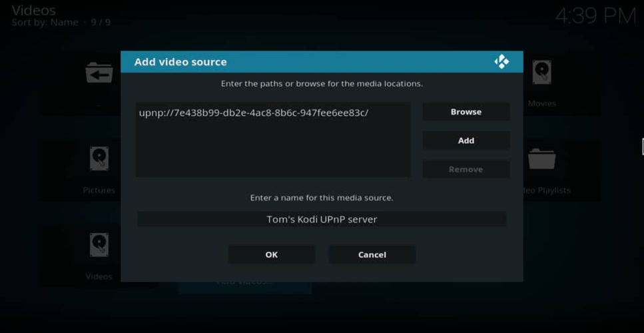Screen dimensions: 644x333
Task: Click Add to add another path
Action: point(466,141)
